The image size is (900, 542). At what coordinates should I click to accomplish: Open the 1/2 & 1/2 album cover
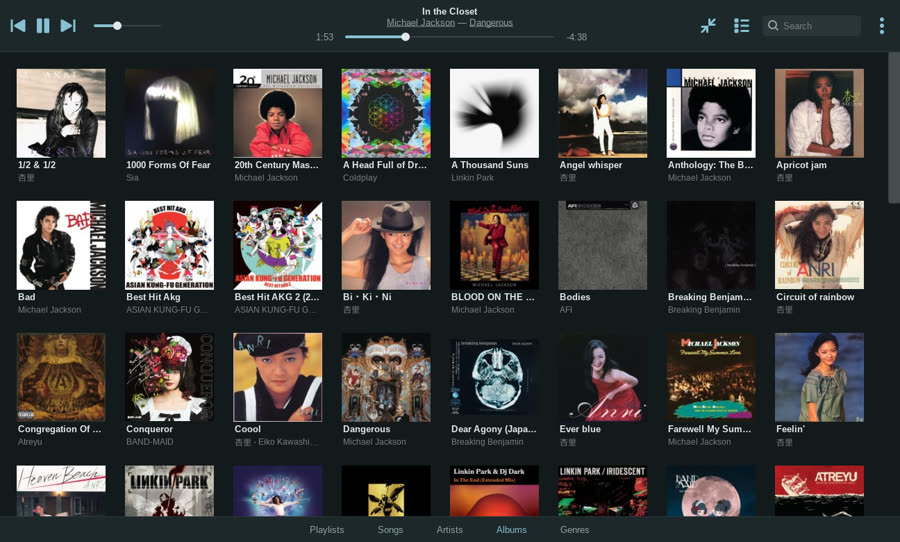tap(61, 113)
